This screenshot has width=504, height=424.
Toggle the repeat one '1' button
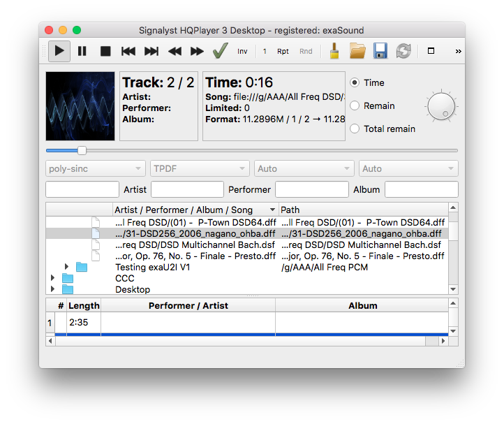tap(265, 51)
